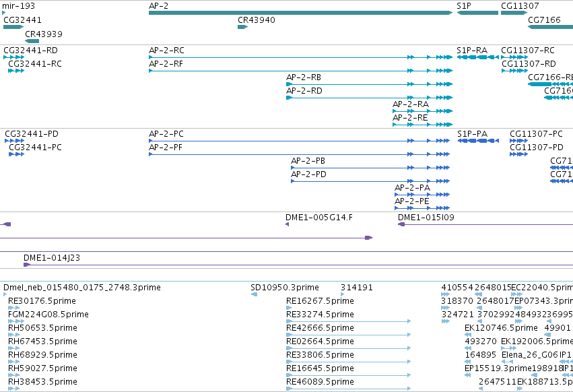Select transcript CG11307-RD
The height and width of the screenshot is (392, 573).
click(x=514, y=71)
